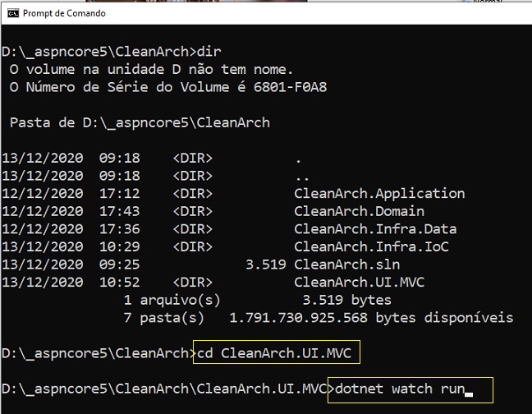The image size is (532, 414).
Task: Click the 'CleanArch.Infra.Data' directory name
Action: point(375,229)
